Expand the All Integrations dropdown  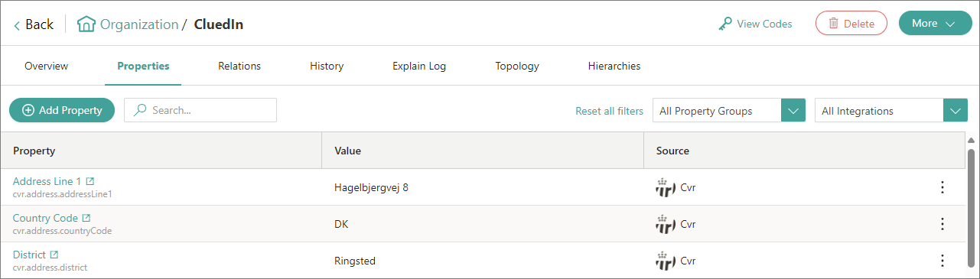(x=956, y=111)
